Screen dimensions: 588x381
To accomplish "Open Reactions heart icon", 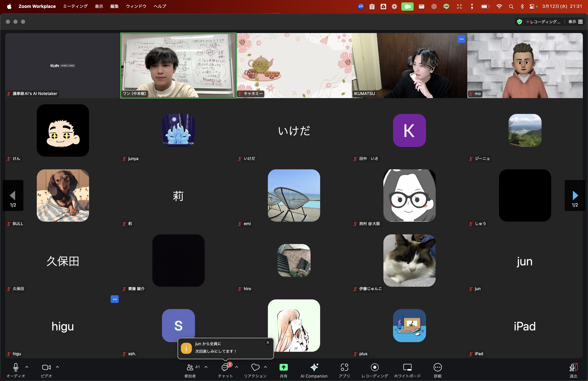I will 255,367.
